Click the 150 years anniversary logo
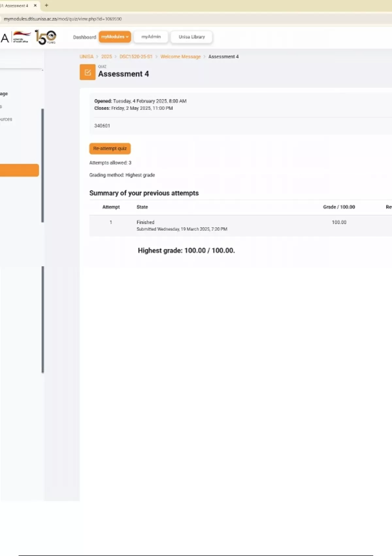 click(x=46, y=37)
